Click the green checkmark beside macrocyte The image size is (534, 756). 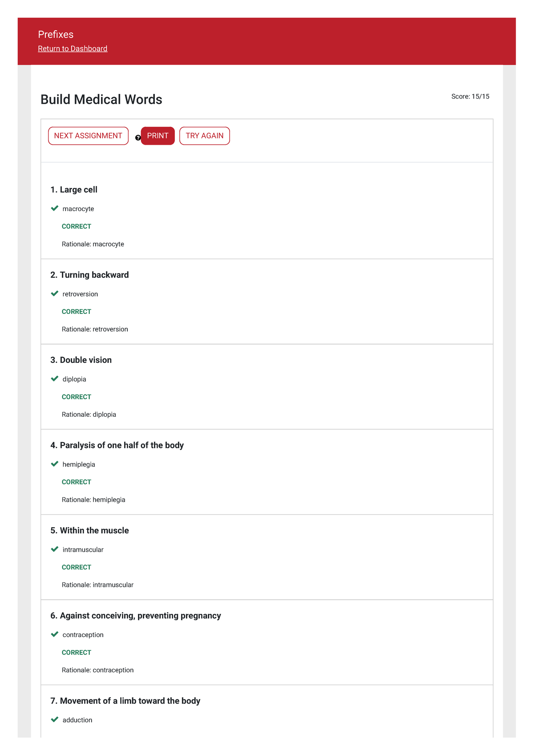click(55, 208)
